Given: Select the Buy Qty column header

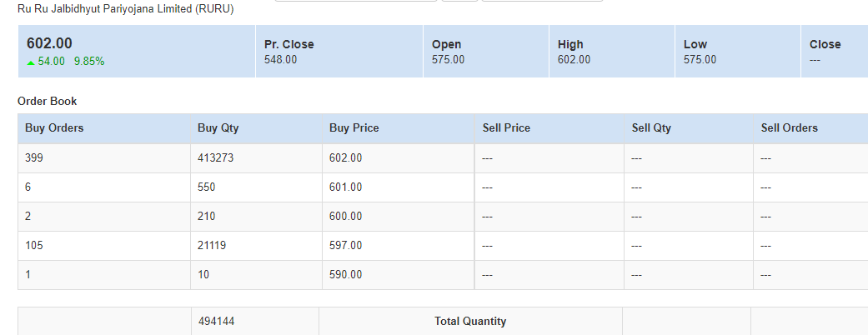Looking at the screenshot, I should coord(218,127).
